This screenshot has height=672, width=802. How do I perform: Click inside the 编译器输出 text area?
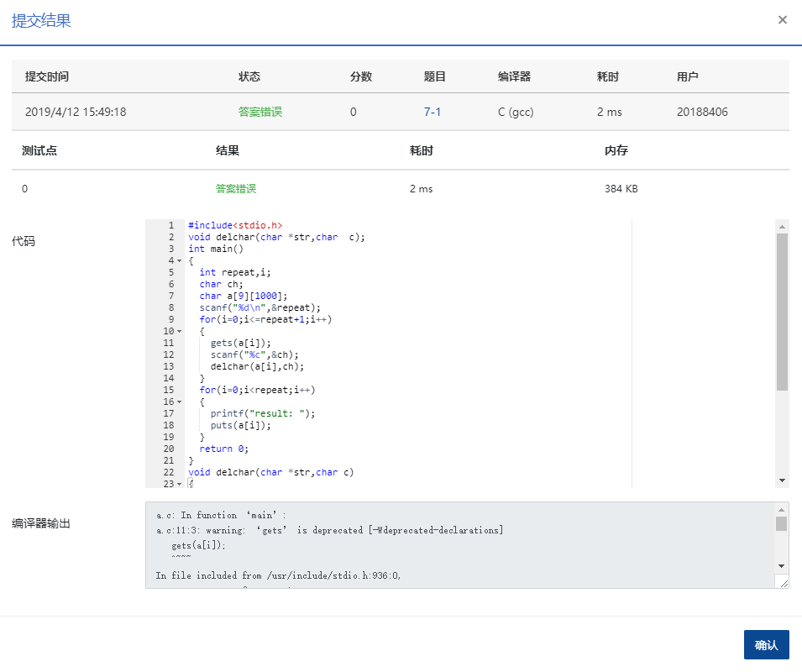(x=460, y=544)
